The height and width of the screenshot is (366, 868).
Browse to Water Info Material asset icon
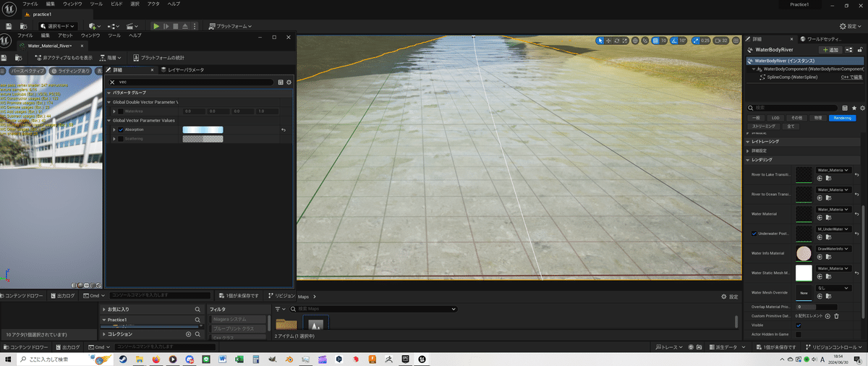[x=827, y=257]
